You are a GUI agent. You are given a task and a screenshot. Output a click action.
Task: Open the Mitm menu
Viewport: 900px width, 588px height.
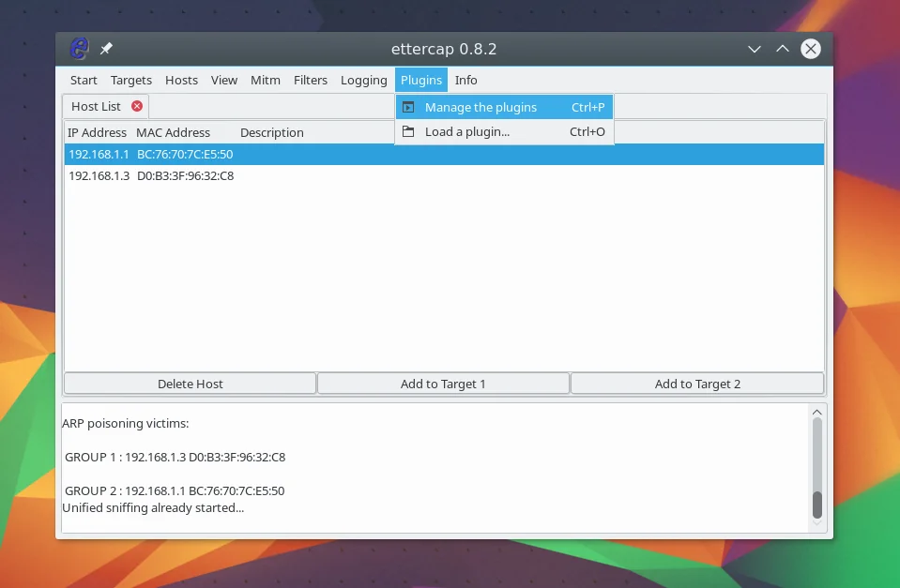pos(266,81)
